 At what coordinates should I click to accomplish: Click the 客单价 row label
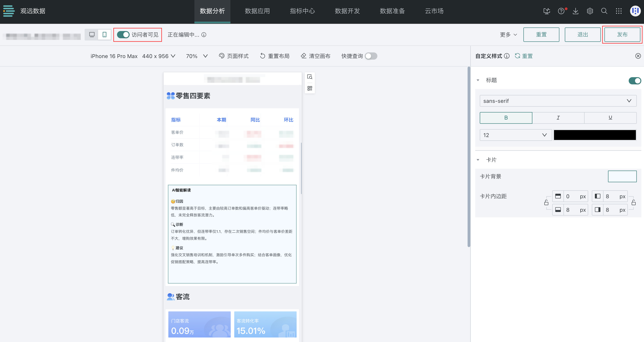(x=177, y=132)
